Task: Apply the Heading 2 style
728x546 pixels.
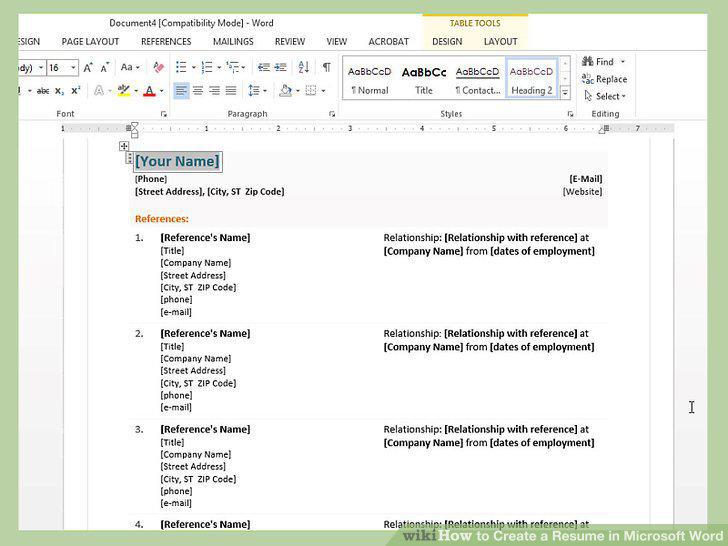Action: 532,79
